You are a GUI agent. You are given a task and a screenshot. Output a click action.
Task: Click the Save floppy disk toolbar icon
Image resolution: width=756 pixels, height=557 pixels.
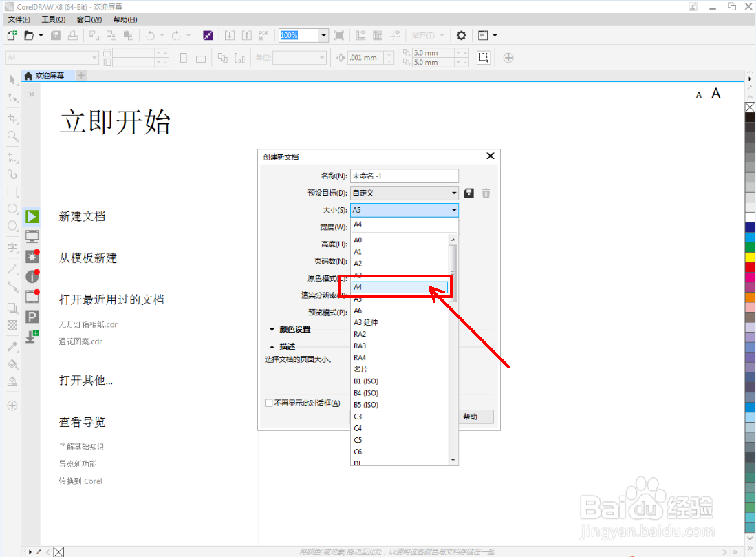(x=56, y=35)
